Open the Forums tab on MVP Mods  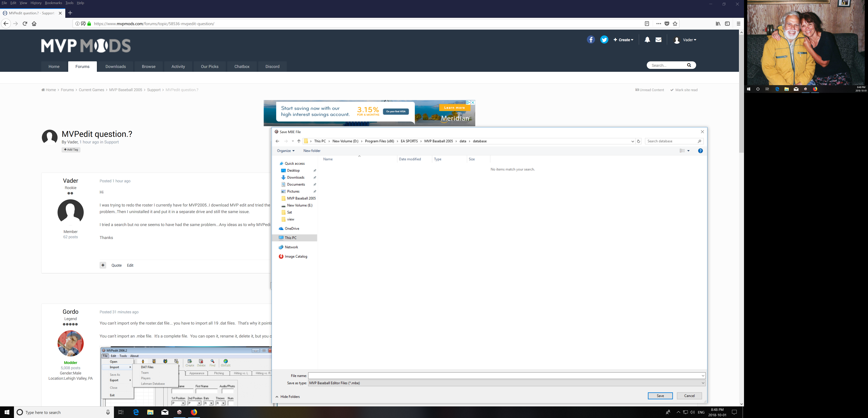[83, 67]
